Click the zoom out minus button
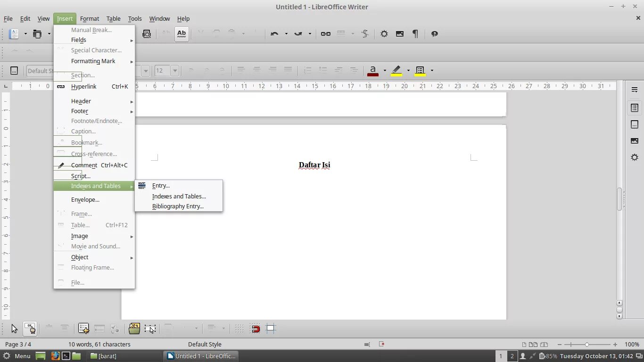 click(x=559, y=345)
